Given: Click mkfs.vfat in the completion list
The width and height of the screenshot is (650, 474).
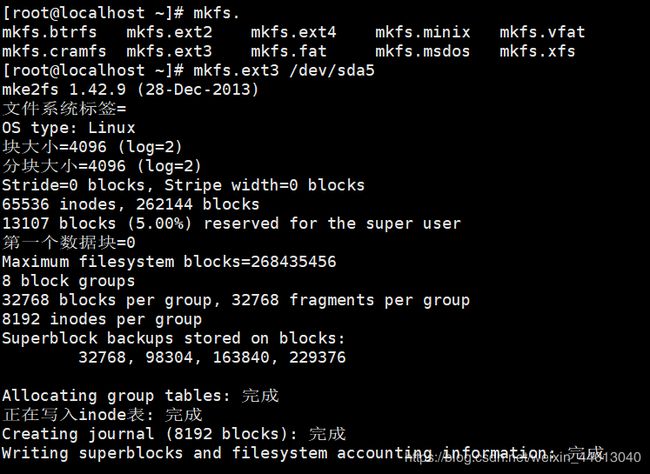Looking at the screenshot, I should [x=542, y=32].
